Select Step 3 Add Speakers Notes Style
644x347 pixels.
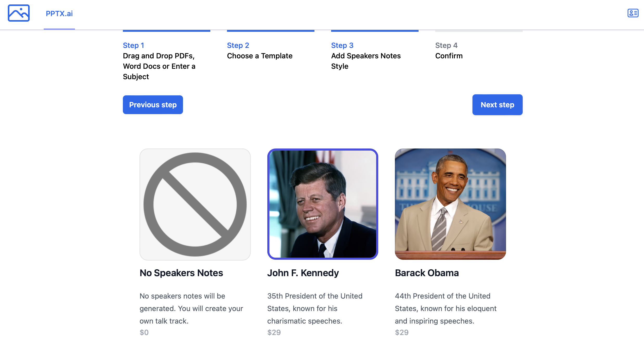(x=366, y=56)
